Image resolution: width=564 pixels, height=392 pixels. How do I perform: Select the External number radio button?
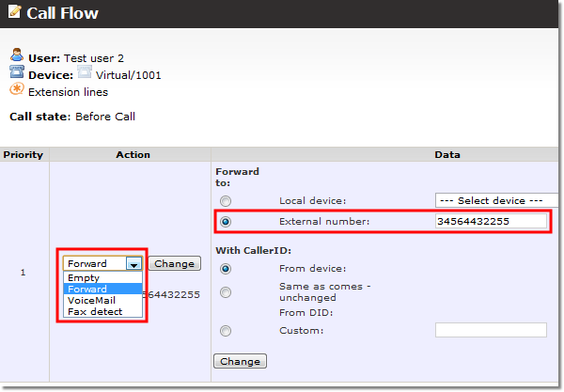point(225,222)
